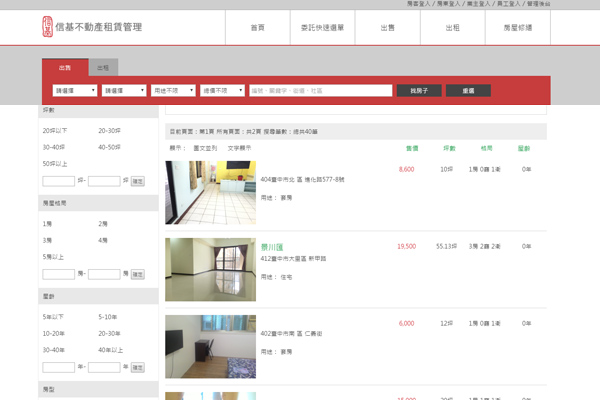Filter by 4房 layout
Viewport: 600px width, 400px height.
click(103, 240)
